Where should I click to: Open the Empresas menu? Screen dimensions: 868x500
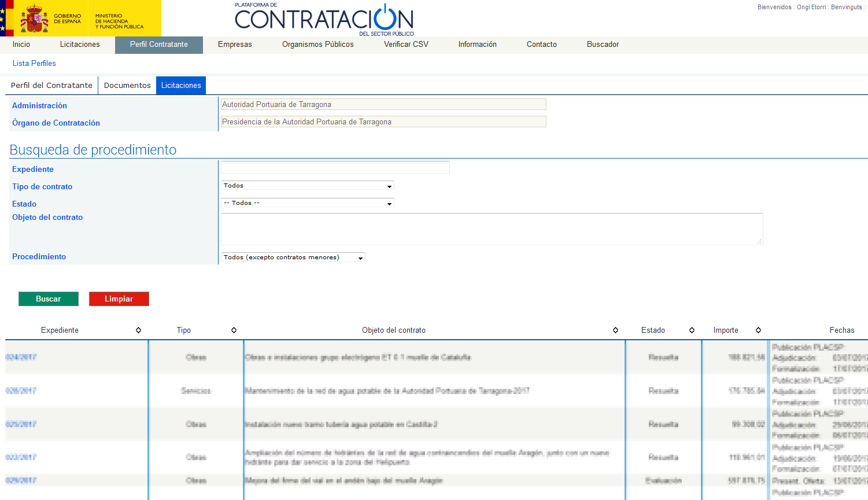(x=235, y=45)
